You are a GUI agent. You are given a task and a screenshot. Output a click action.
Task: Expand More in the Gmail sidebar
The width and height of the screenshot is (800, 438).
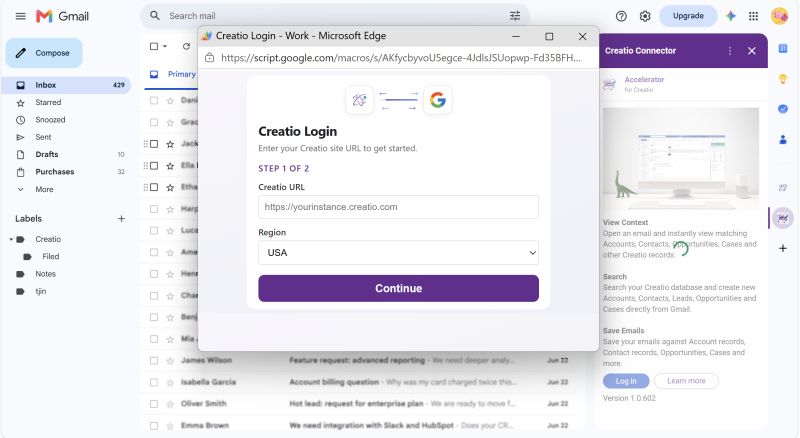(44, 189)
